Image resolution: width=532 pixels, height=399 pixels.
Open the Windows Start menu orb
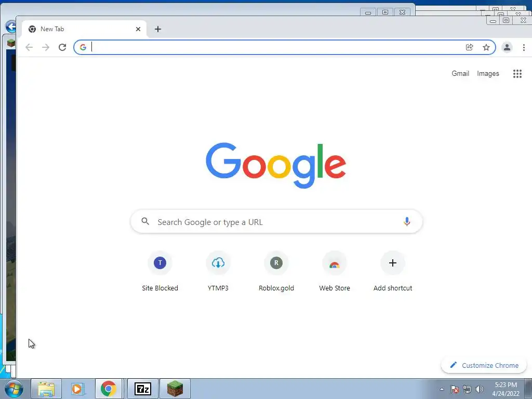pyautogui.click(x=14, y=389)
